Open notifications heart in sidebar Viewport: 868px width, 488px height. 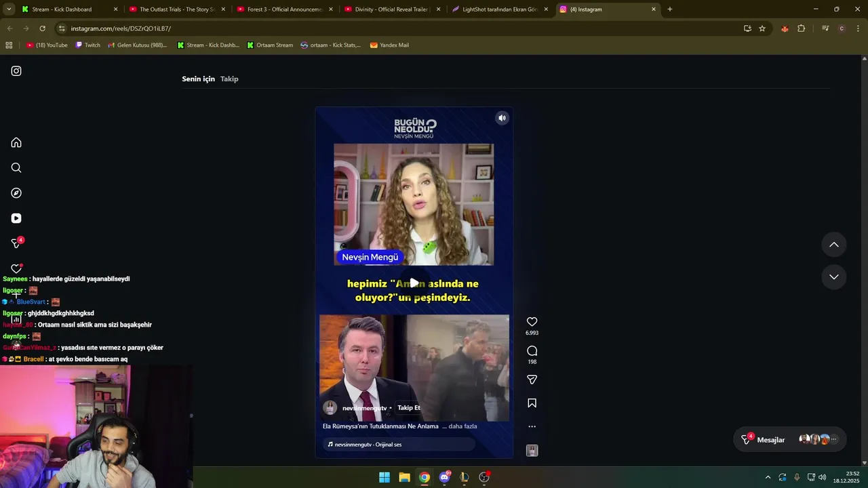tap(16, 268)
